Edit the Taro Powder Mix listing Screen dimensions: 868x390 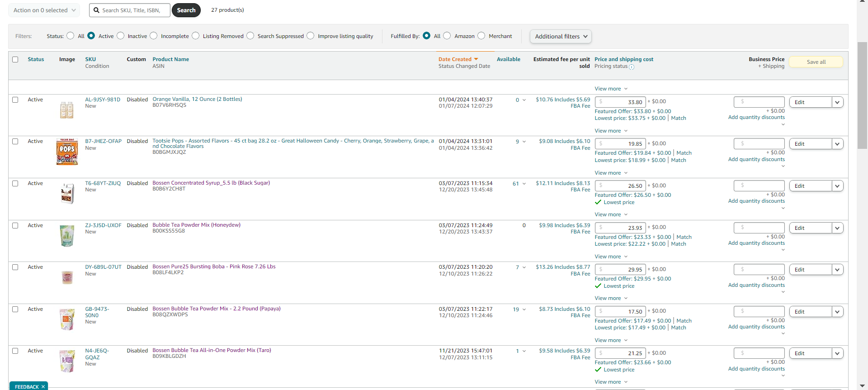(x=811, y=353)
